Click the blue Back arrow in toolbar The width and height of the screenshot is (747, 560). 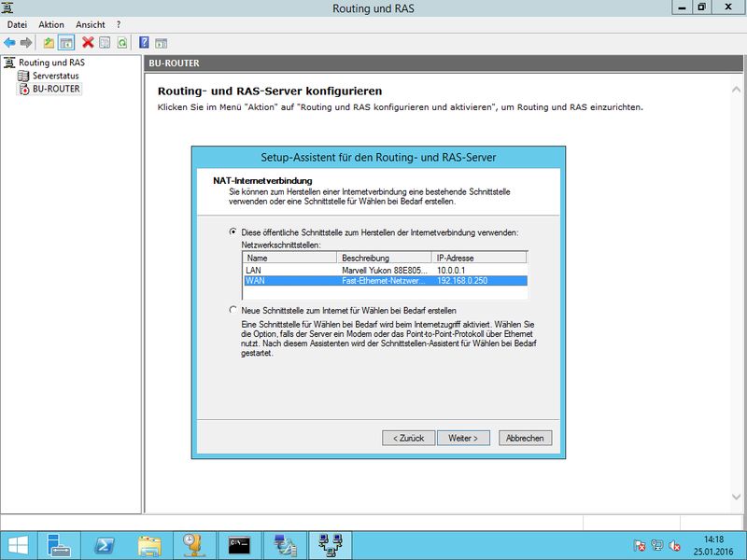[x=10, y=42]
